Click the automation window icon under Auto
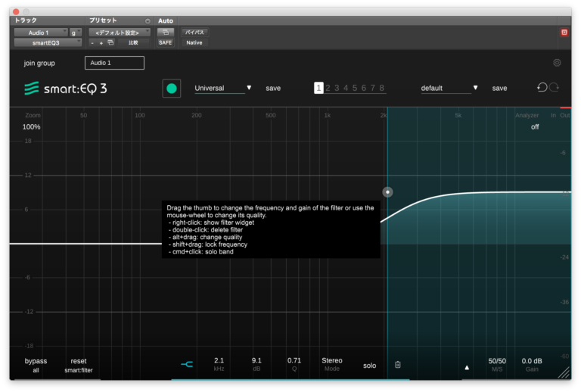 165,33
